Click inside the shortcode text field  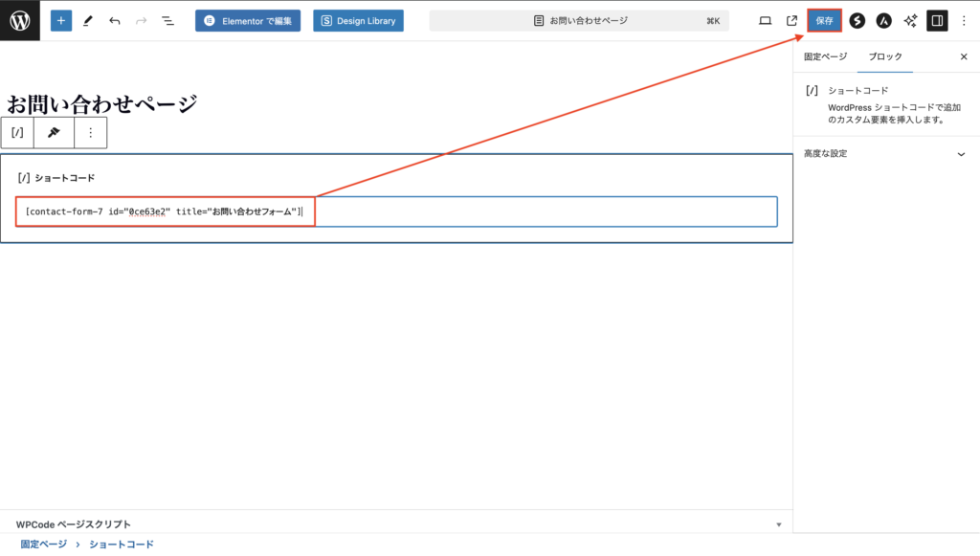(536, 211)
